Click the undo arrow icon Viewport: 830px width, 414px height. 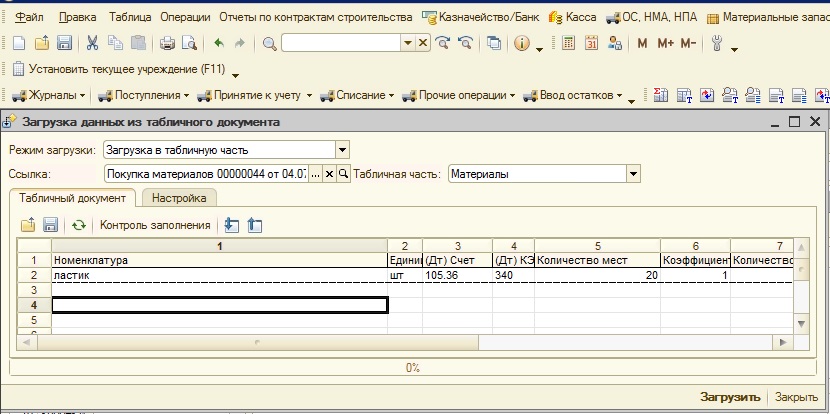click(218, 43)
